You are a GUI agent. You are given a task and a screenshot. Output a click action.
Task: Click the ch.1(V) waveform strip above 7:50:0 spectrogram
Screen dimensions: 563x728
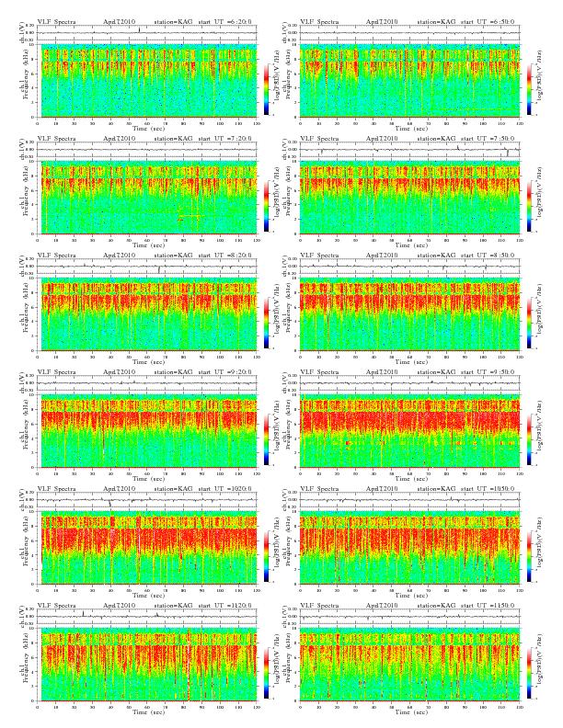[409, 150]
